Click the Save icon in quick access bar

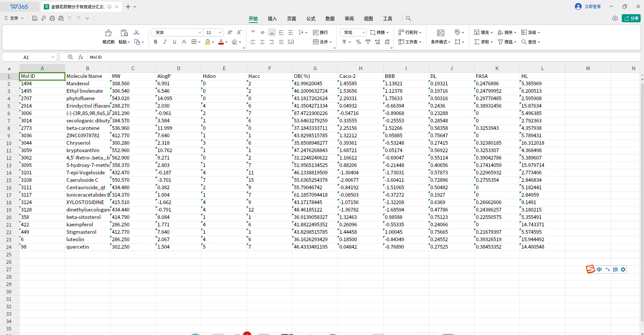[x=35, y=18]
